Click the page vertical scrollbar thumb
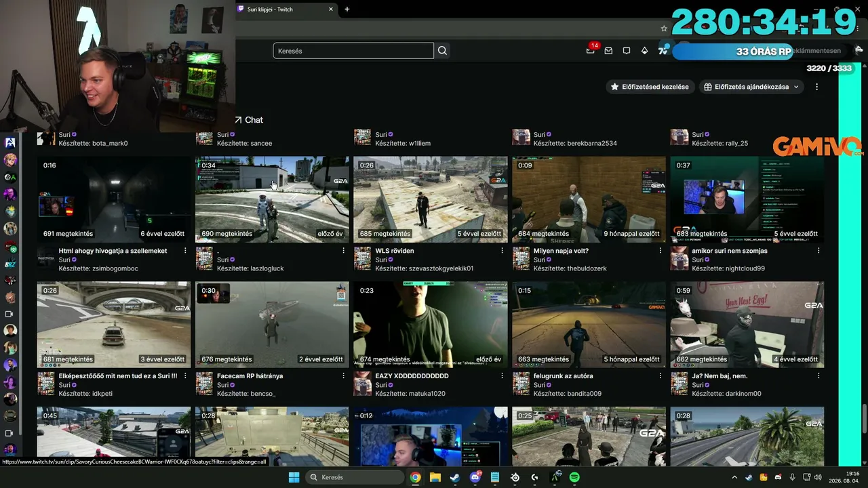868x488 pixels. pos(864,418)
